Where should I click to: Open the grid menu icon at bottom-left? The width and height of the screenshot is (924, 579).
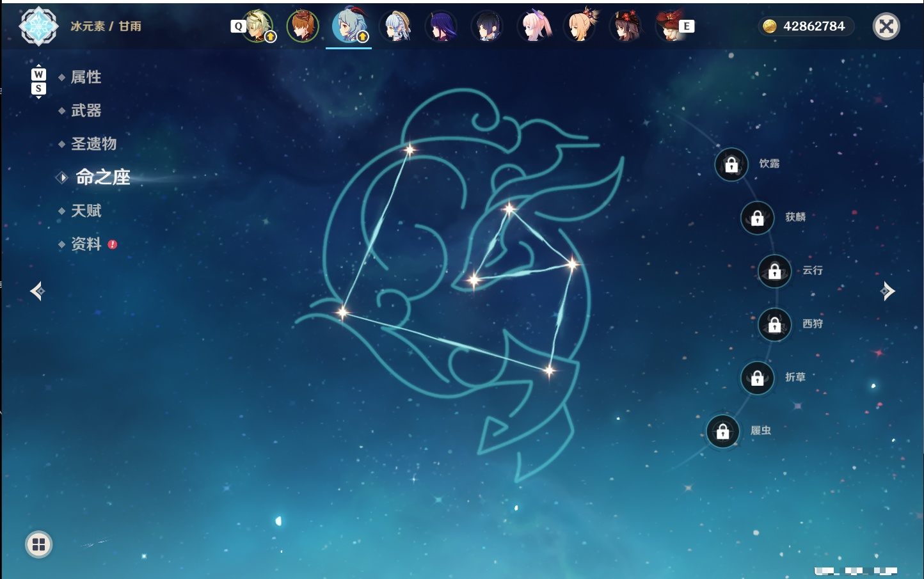point(38,544)
